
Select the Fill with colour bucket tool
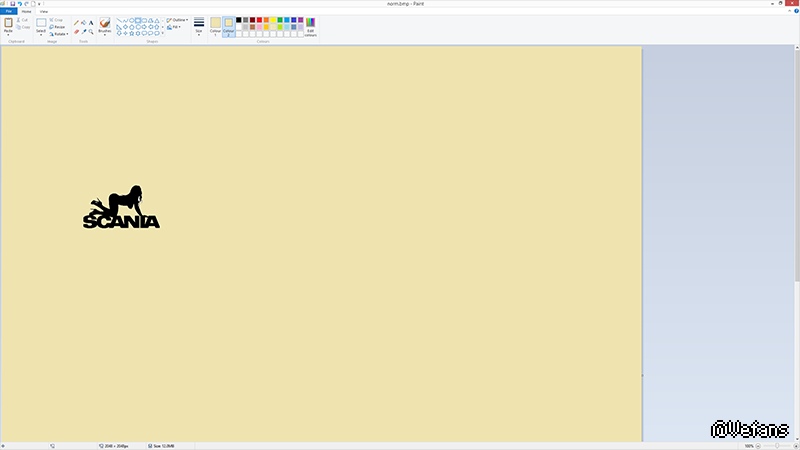click(x=83, y=21)
